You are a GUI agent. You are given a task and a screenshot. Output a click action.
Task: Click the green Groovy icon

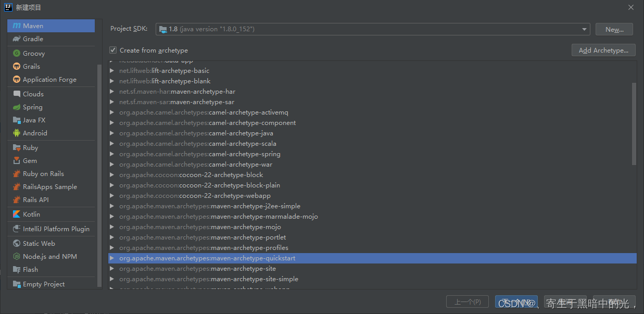pyautogui.click(x=17, y=53)
